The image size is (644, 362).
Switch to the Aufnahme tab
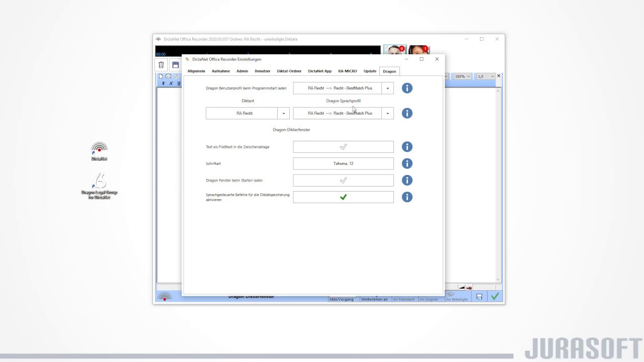coord(221,71)
